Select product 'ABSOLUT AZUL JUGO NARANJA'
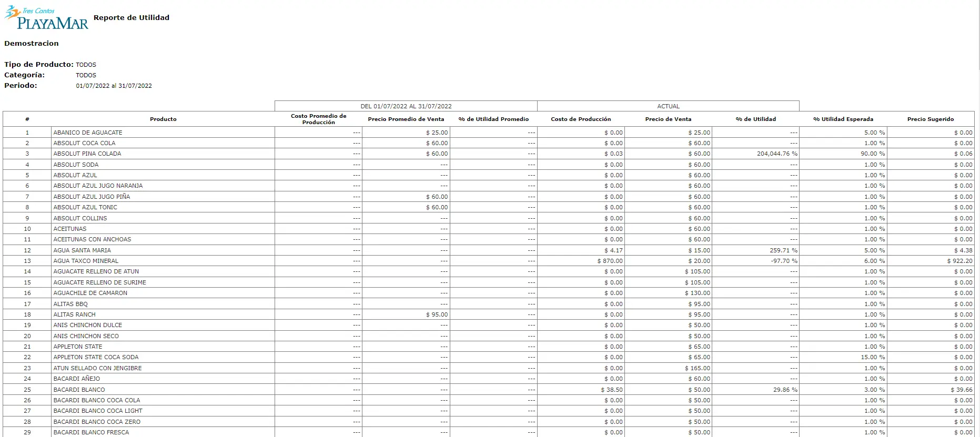The width and height of the screenshot is (980, 437). point(98,186)
